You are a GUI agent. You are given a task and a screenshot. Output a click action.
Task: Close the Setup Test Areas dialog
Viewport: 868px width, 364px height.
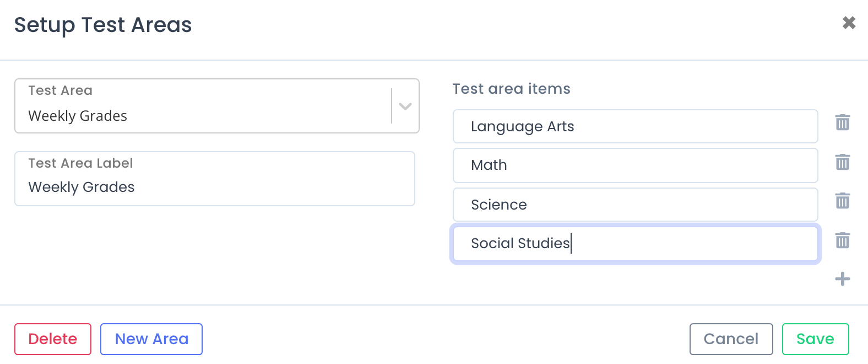click(849, 23)
